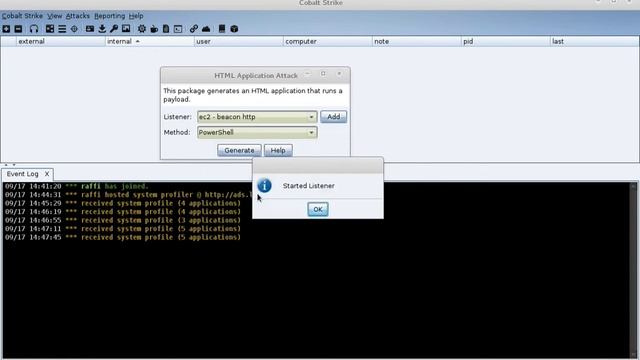
Task: Click Help button in HTML Application Attack dialog
Action: click(278, 150)
